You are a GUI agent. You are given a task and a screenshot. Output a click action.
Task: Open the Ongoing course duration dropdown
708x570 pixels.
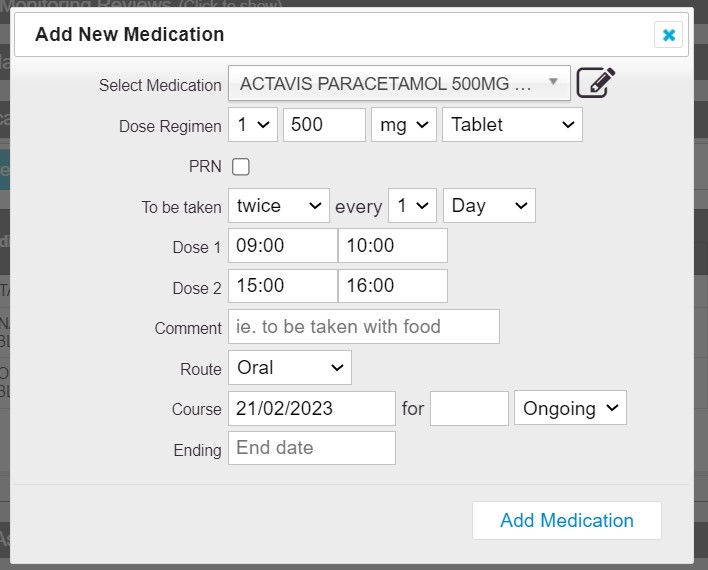coord(570,408)
